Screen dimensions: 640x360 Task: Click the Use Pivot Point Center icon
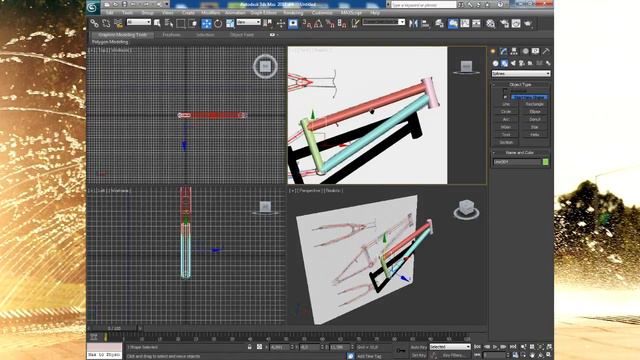click(268, 23)
